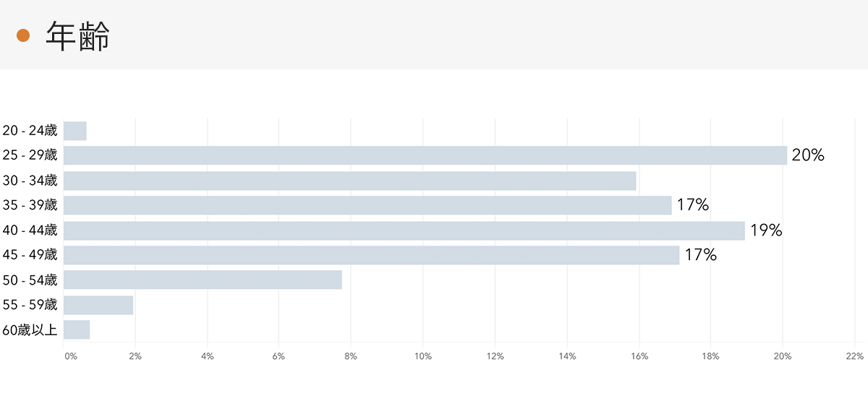Click the 0% x-axis tick label

pos(70,356)
